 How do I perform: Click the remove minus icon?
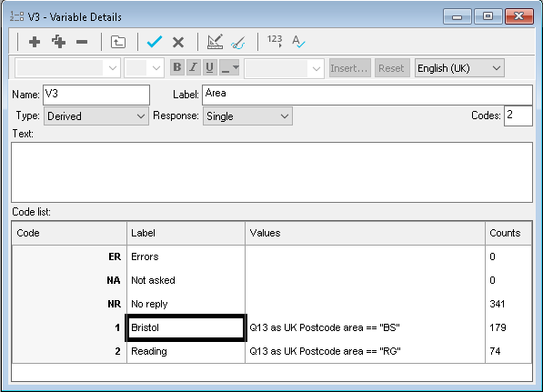(x=82, y=42)
